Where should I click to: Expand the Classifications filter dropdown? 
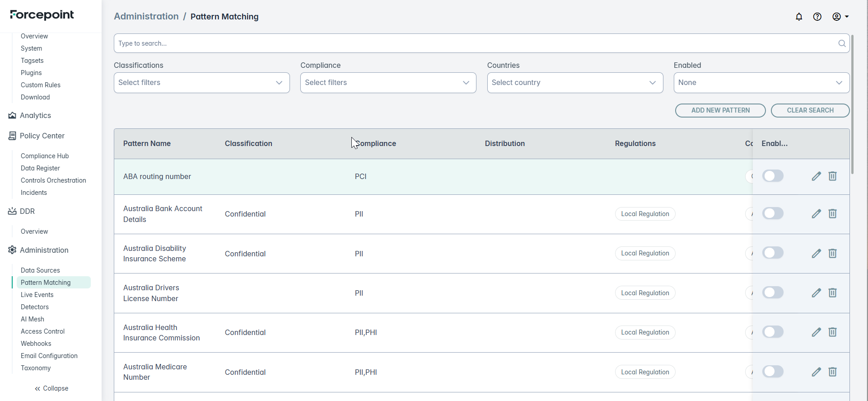coord(201,83)
